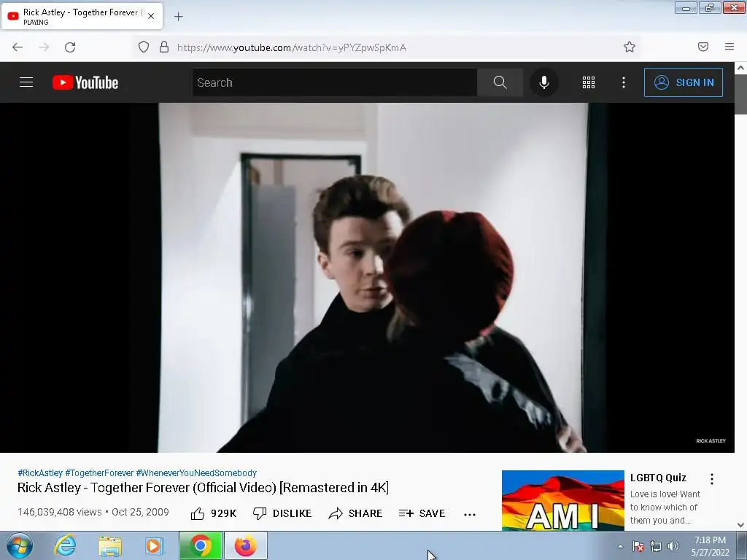747x560 pixels.
Task: Open the YouTube apps grid
Action: (589, 82)
